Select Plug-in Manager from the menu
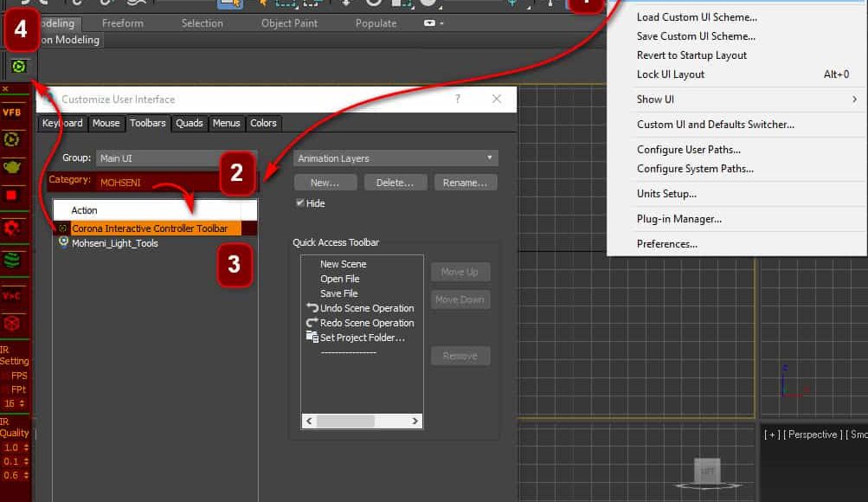 pyautogui.click(x=679, y=219)
